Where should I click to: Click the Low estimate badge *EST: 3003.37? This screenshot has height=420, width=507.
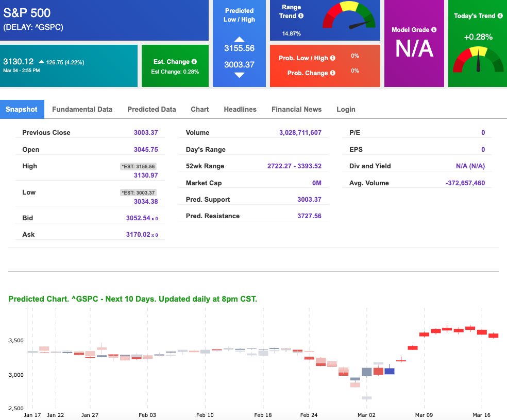tap(139, 192)
